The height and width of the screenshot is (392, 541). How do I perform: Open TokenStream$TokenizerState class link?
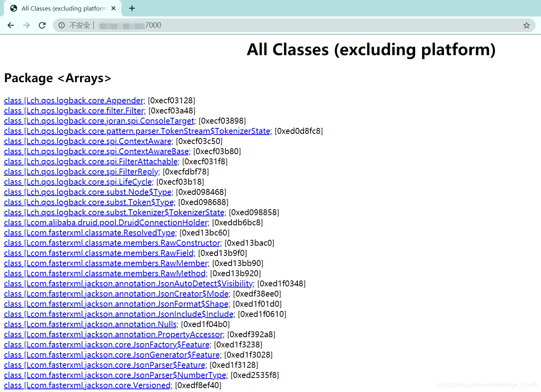[138, 131]
